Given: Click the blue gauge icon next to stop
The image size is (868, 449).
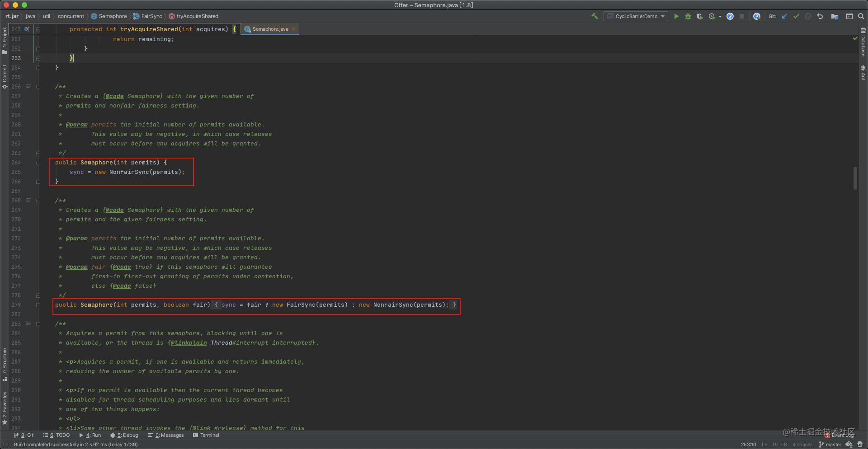Looking at the screenshot, I should coord(730,16).
